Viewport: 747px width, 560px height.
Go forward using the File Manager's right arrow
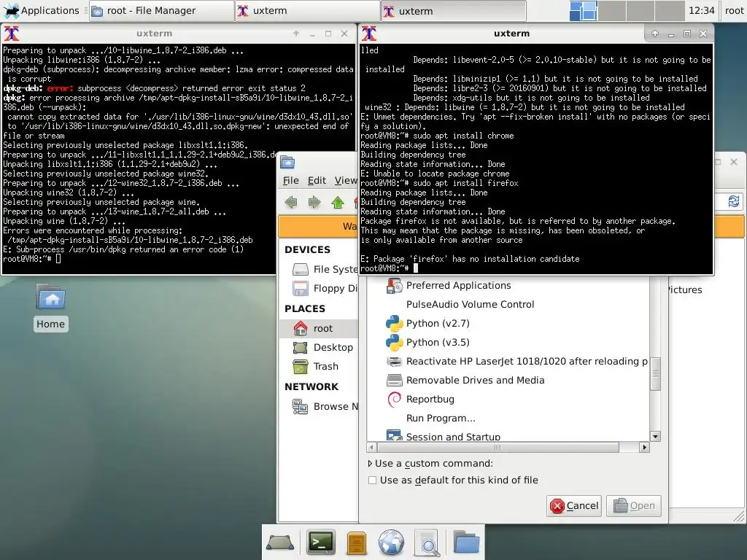click(314, 203)
